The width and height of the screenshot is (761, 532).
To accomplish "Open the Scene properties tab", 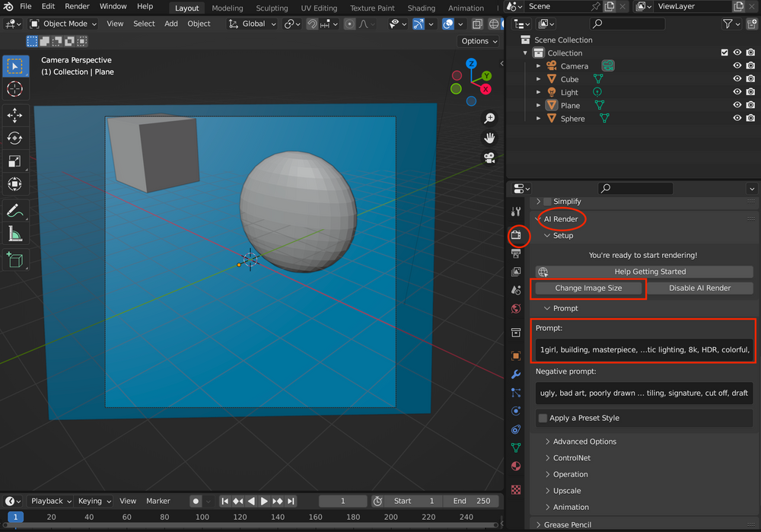I will pyautogui.click(x=516, y=290).
